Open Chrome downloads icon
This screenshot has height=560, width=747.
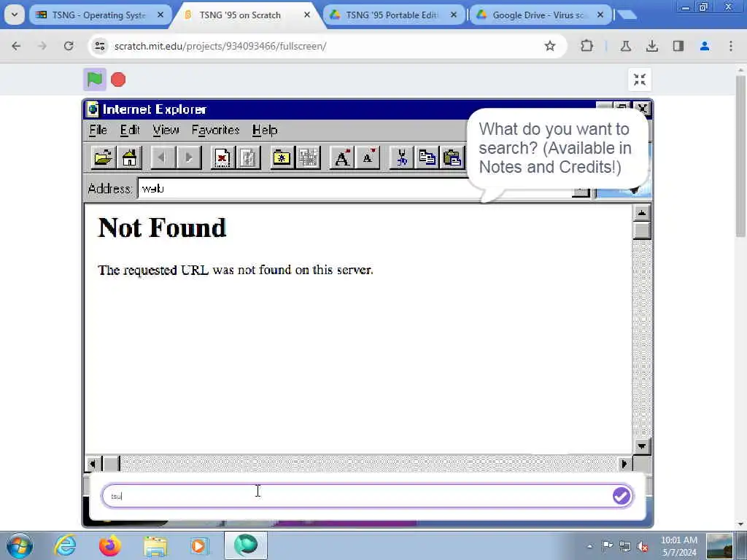point(651,46)
